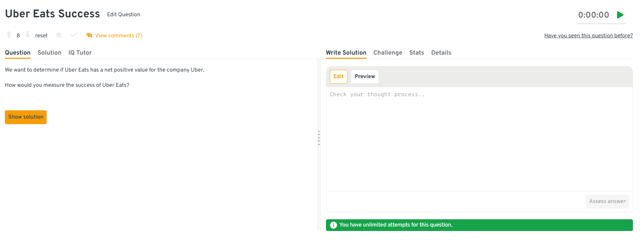Screen dimensions: 644x240
Task: Select the Challenge tab
Action: point(388,53)
